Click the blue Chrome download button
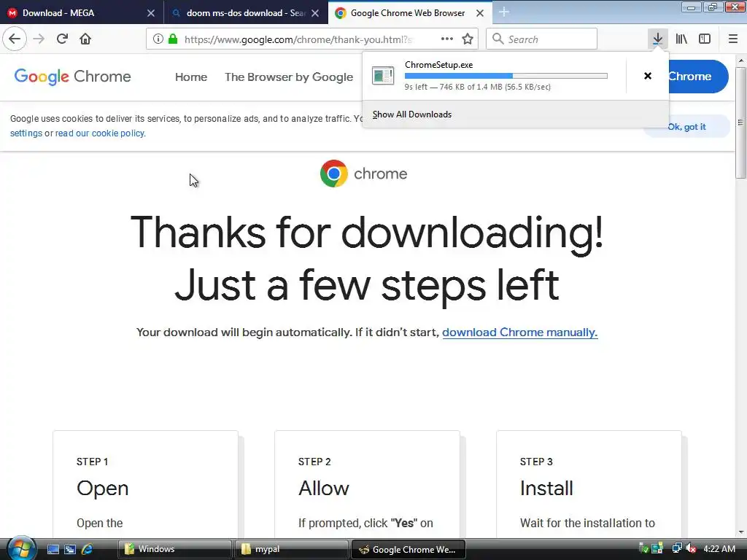747x560 pixels. (x=698, y=76)
